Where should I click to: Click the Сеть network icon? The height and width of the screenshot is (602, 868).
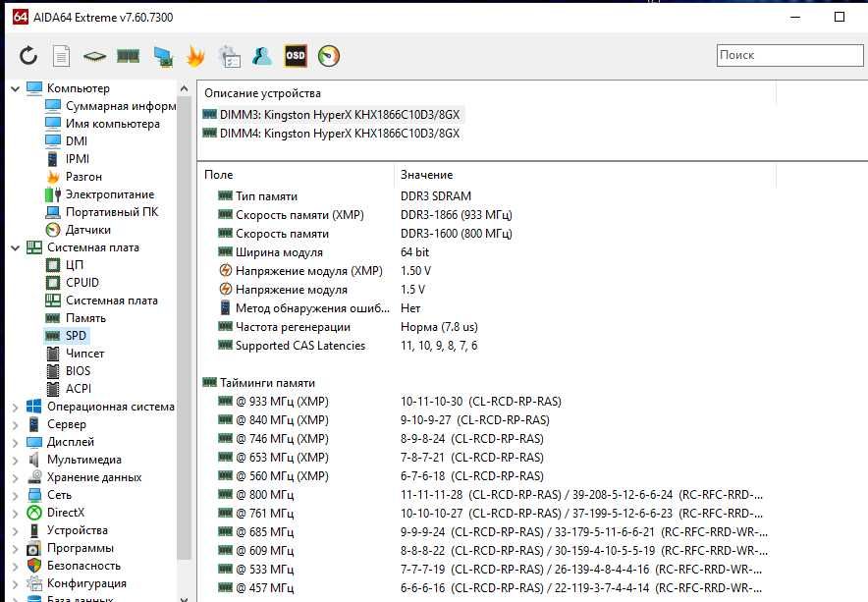point(34,495)
